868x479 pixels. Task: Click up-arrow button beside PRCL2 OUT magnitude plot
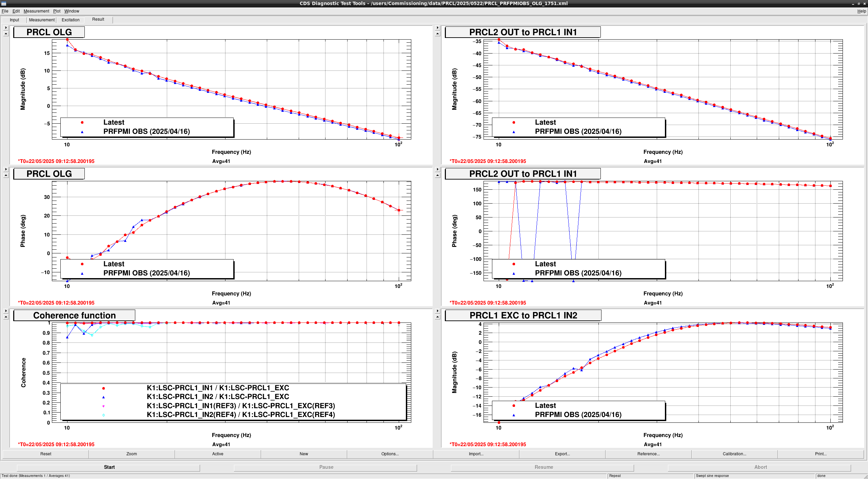(x=437, y=34)
